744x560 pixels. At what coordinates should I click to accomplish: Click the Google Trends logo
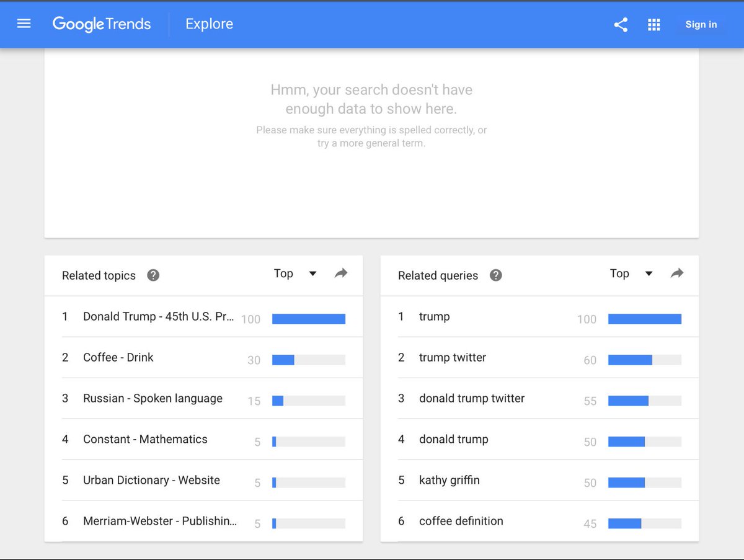[102, 24]
